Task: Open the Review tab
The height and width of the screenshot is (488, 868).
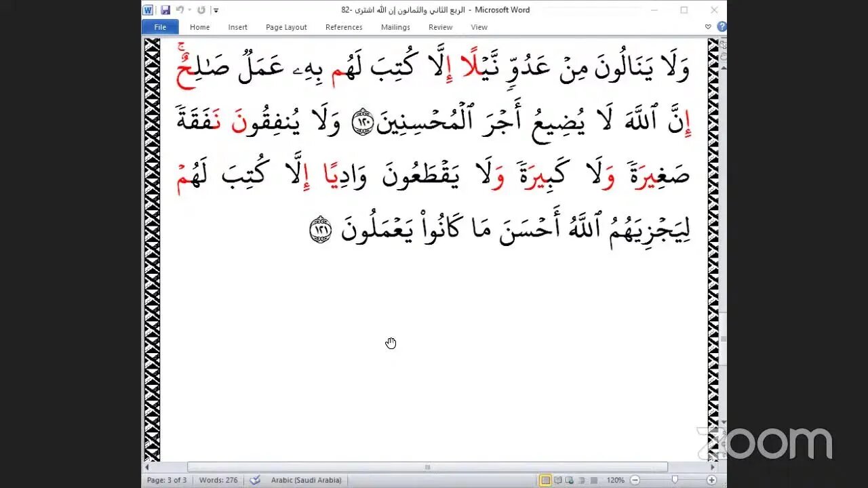Action: pos(440,27)
